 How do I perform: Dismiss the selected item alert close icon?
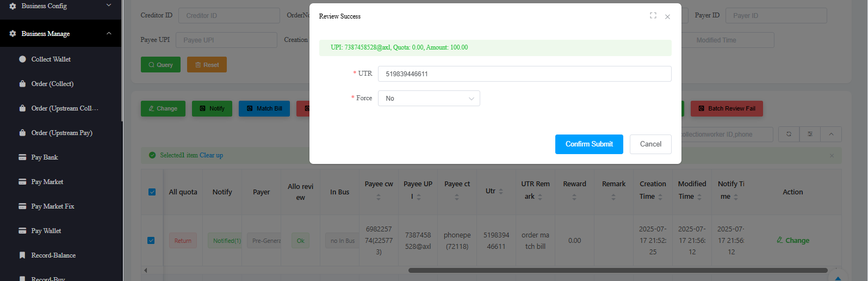[832, 156]
